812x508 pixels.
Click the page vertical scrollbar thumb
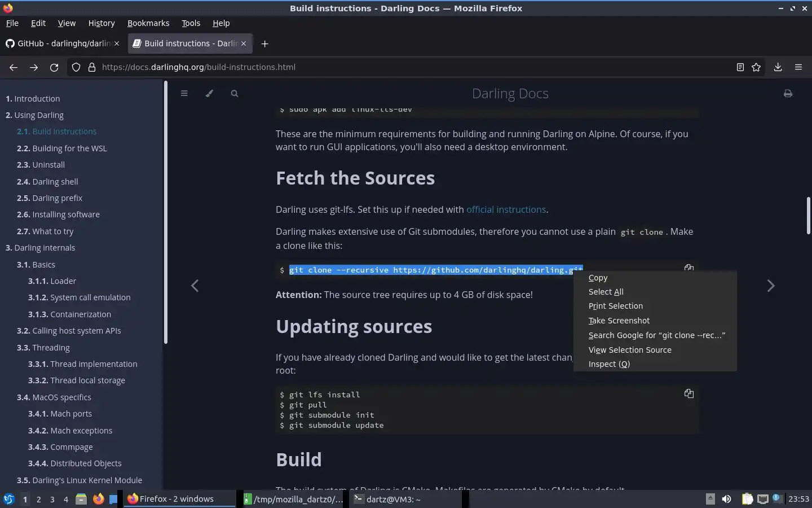(x=809, y=215)
